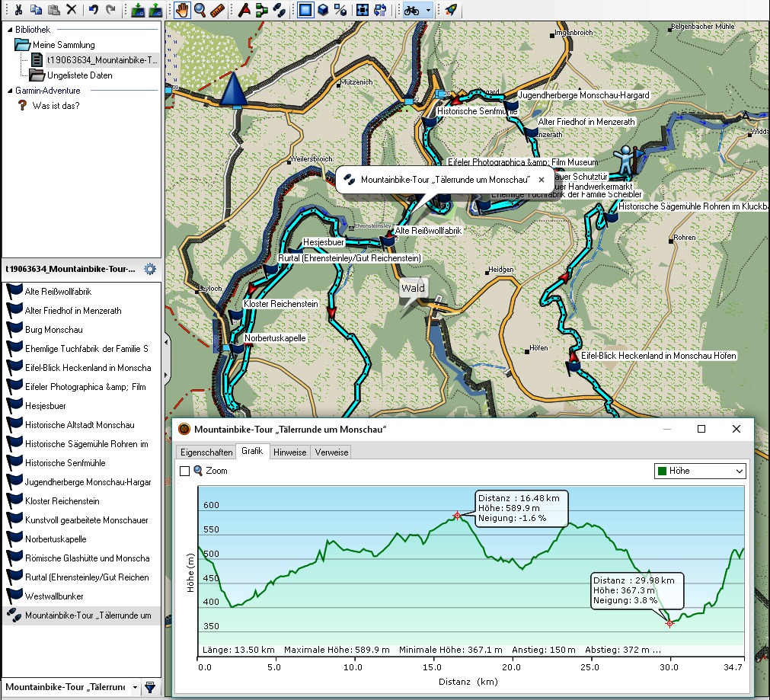Screen dimensions: 770x700
Task: Collapse the Garmin-Adventure section
Action: click(8, 91)
